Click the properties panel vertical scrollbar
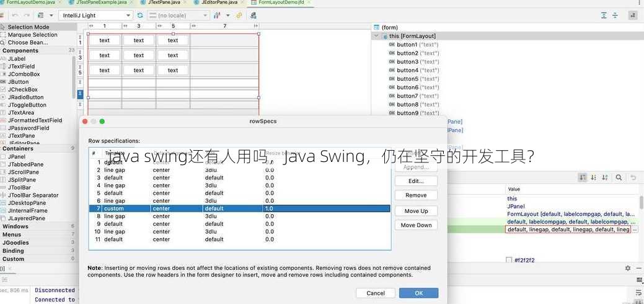The width and height of the screenshot is (644, 304). coord(641,202)
